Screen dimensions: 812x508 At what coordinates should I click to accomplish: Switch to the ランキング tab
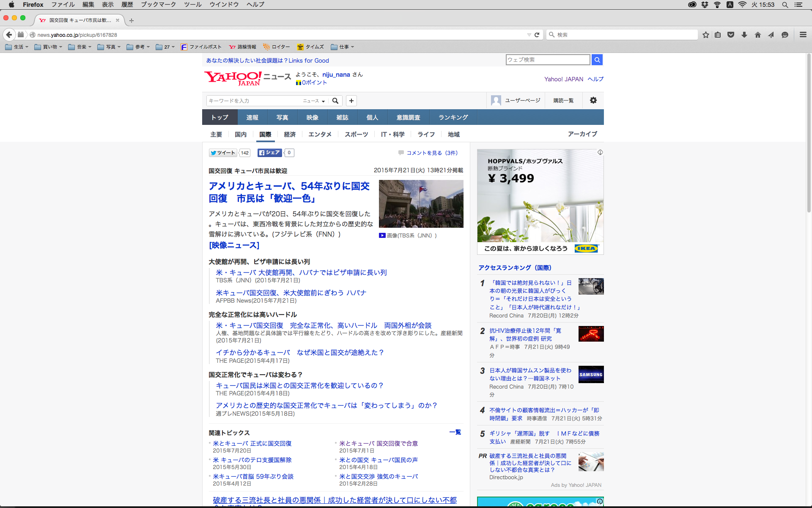pyautogui.click(x=453, y=117)
